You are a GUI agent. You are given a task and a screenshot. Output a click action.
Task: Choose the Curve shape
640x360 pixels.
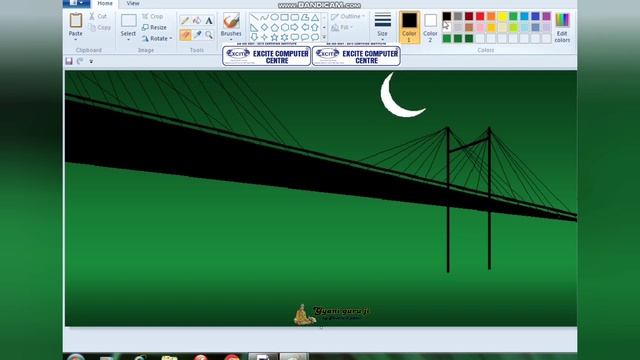tap(264, 18)
